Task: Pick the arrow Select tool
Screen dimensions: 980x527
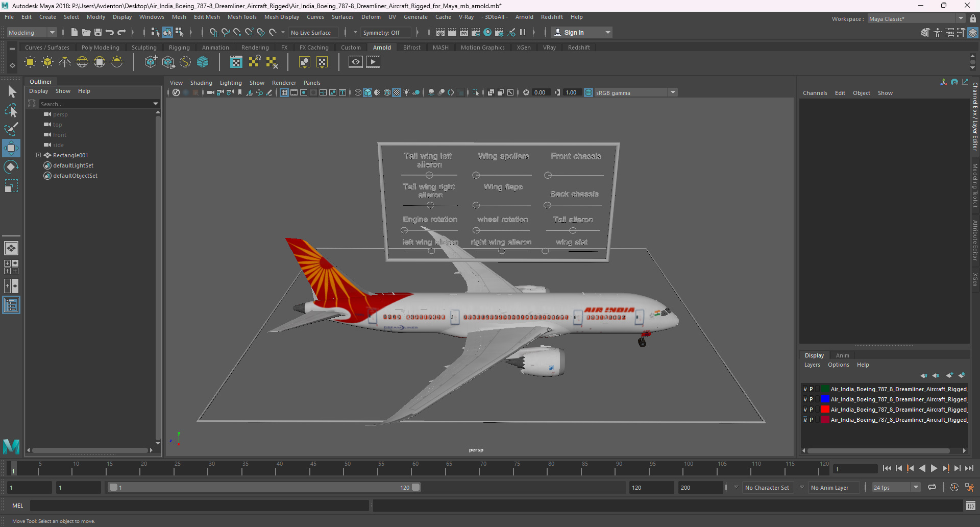Action: click(x=11, y=92)
